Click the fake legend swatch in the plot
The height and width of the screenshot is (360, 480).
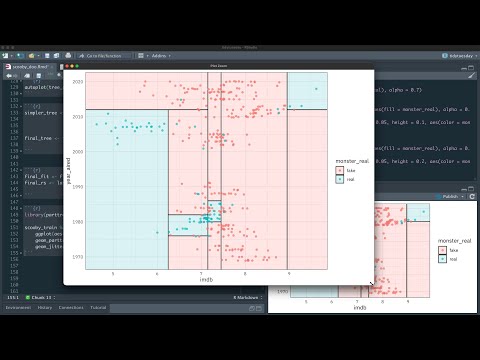(339, 170)
